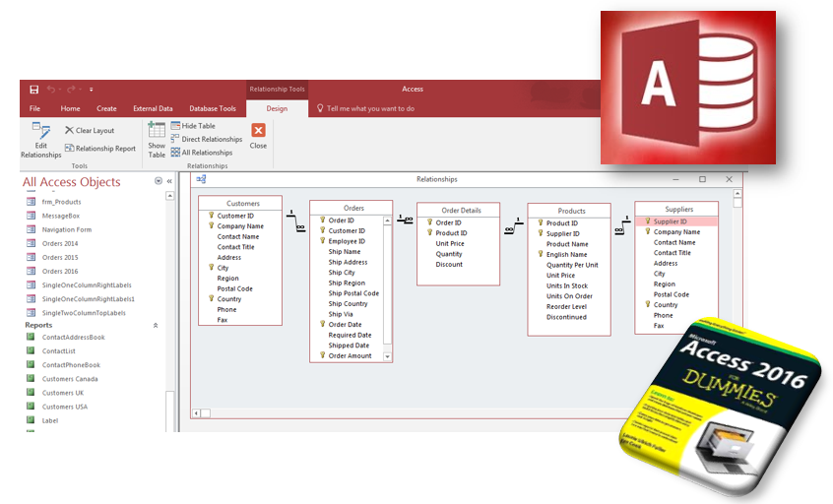This screenshot has height=504, width=833.
Task: Close the Relationships design view via ribbon
Action: [258, 136]
